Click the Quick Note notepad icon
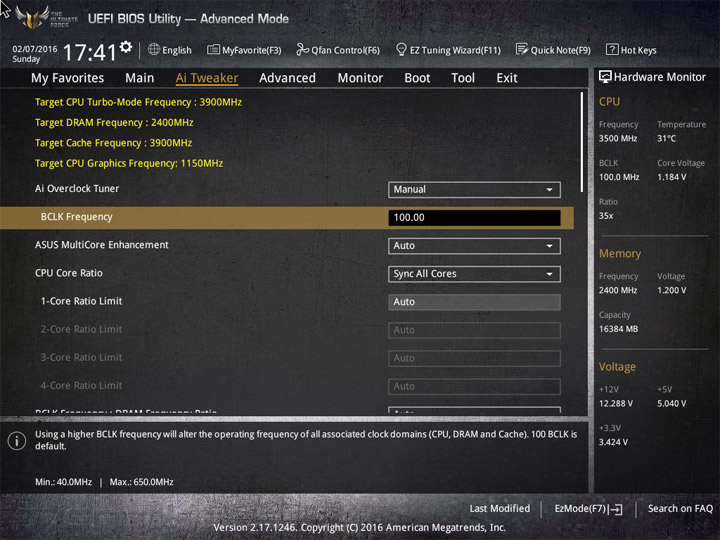 [522, 49]
